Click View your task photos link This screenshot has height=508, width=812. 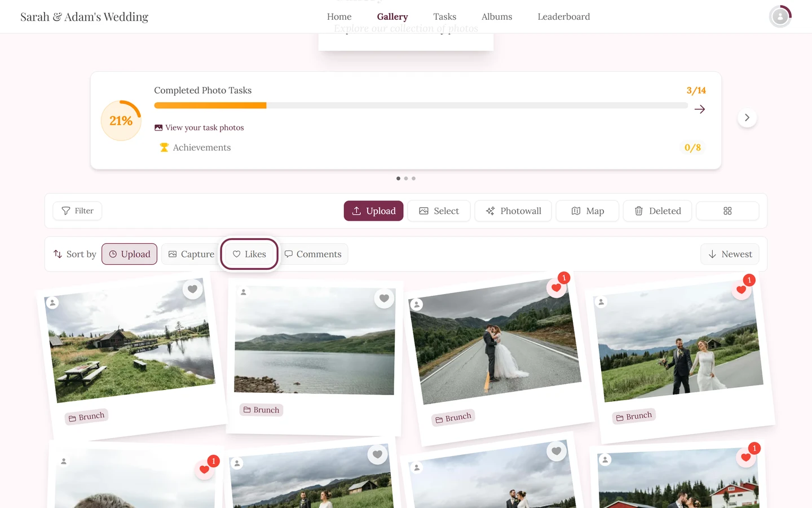tap(199, 128)
